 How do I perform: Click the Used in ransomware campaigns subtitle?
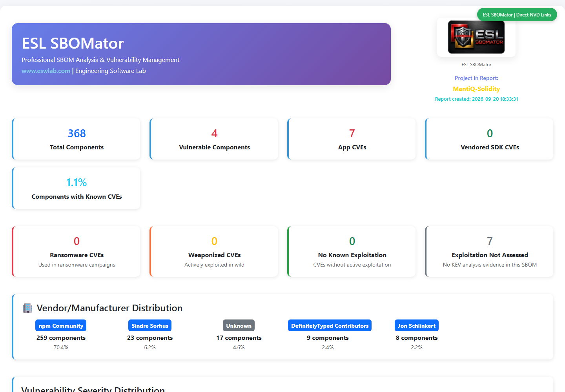pyautogui.click(x=77, y=265)
